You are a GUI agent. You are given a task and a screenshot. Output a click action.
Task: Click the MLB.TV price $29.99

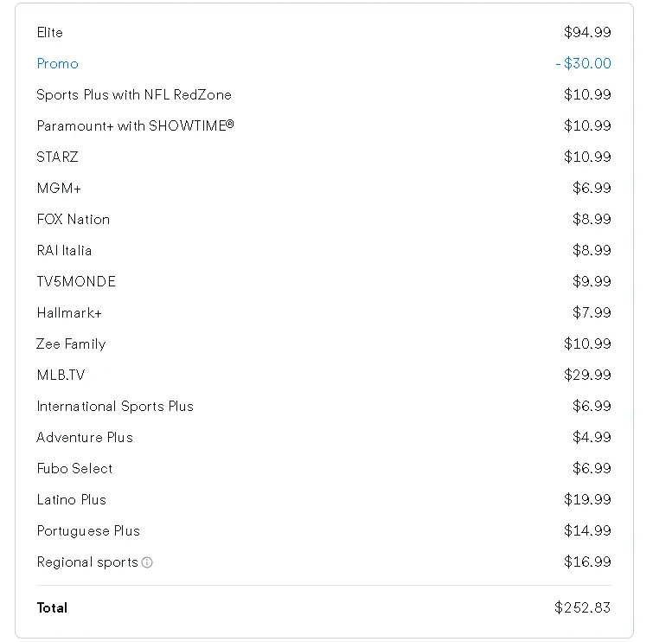pos(587,375)
